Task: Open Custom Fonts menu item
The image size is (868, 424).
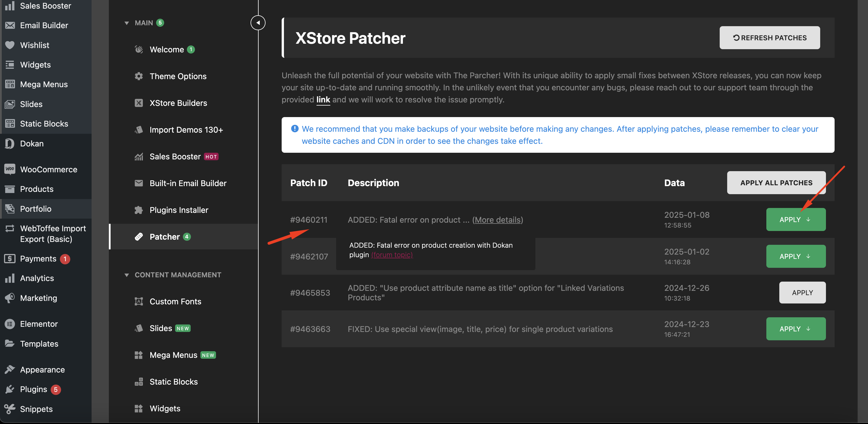Action: pyautogui.click(x=184, y=301)
